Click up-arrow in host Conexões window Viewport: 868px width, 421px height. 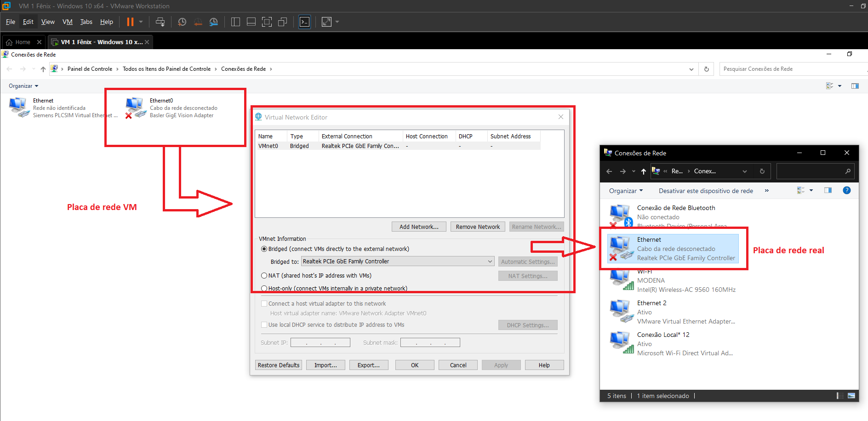pos(643,171)
